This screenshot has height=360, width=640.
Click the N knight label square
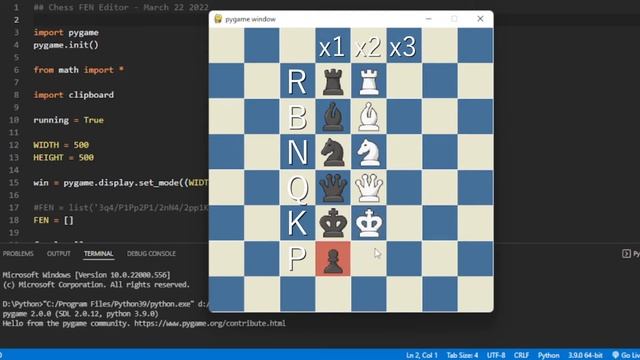pos(298,152)
